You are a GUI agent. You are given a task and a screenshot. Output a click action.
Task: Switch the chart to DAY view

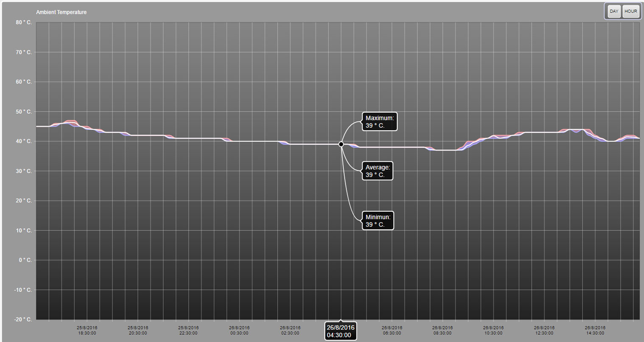click(x=613, y=11)
